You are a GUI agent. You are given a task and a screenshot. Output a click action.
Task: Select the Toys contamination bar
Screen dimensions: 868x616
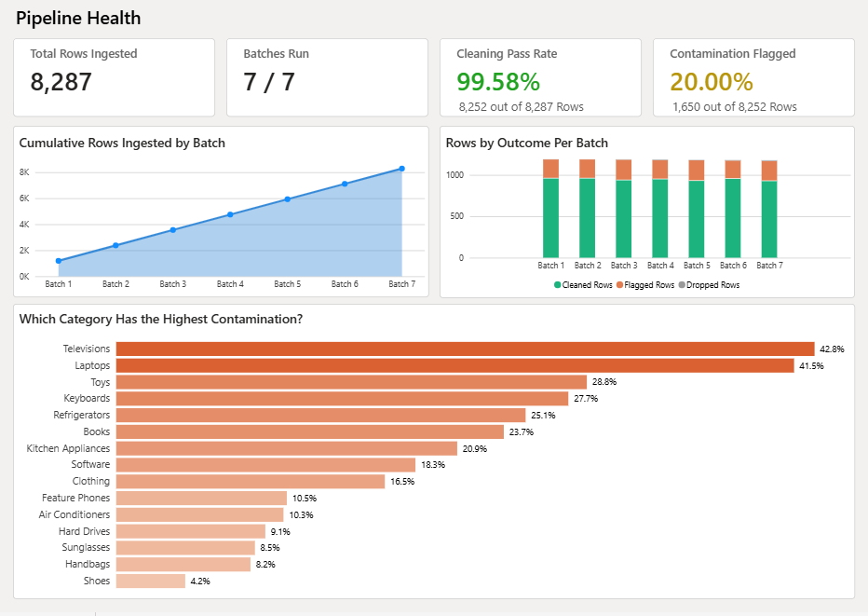[x=351, y=382]
